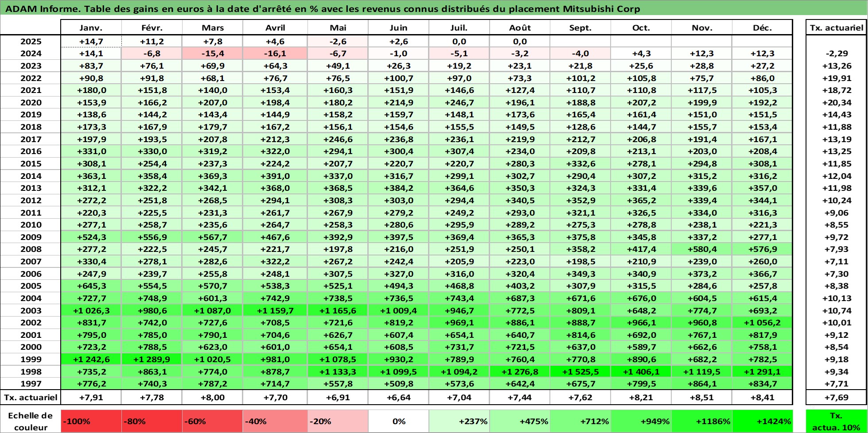Click the -16,1 cell for Avril 2024
868x433 pixels.
(275, 54)
